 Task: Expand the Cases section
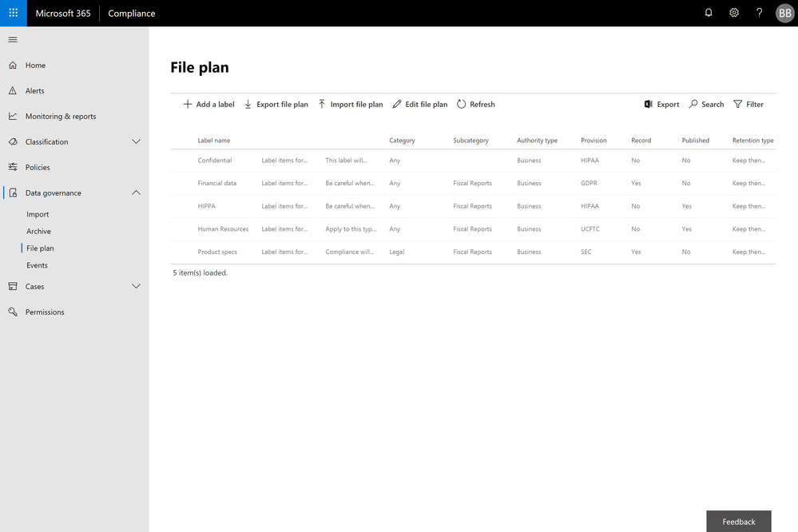pos(74,287)
